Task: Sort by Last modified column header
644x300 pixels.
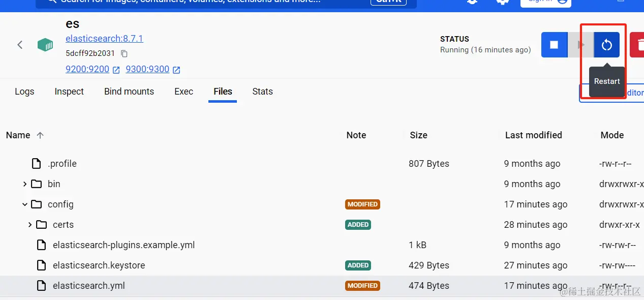Action: [533, 135]
